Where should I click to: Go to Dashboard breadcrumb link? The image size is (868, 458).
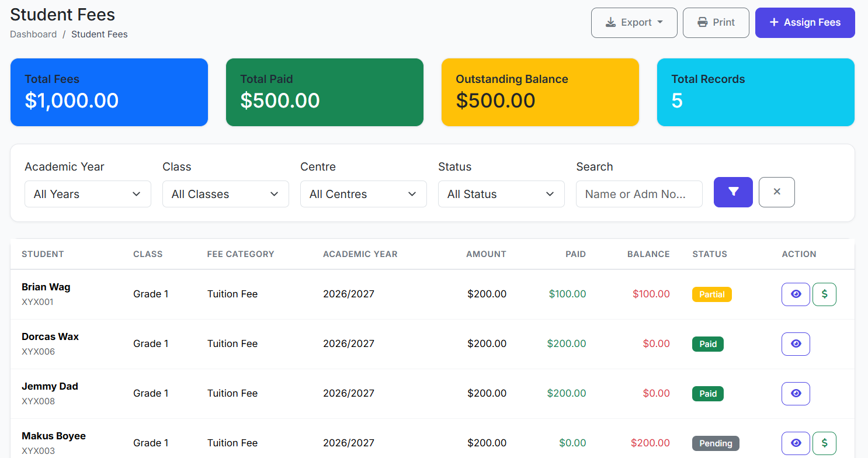[x=33, y=34]
